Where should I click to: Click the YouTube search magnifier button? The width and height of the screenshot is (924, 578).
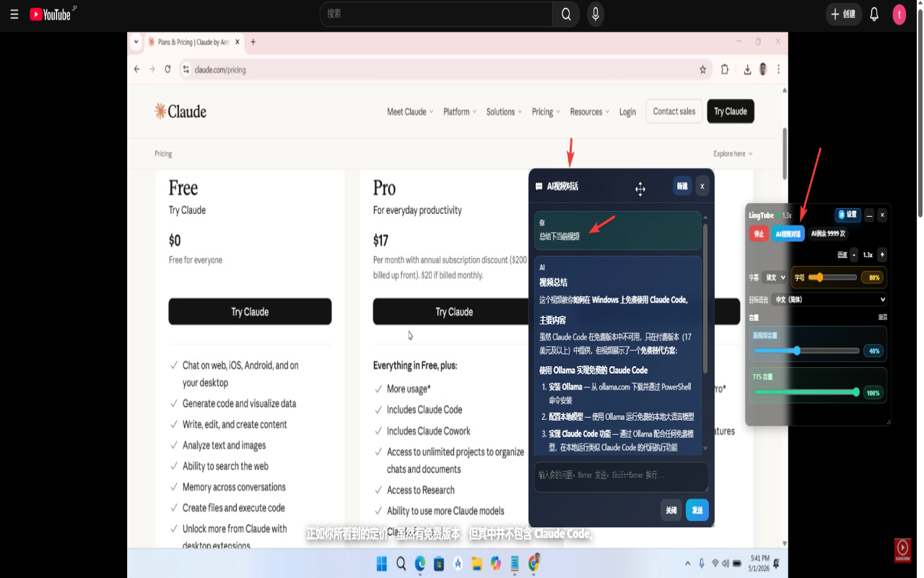tap(566, 14)
